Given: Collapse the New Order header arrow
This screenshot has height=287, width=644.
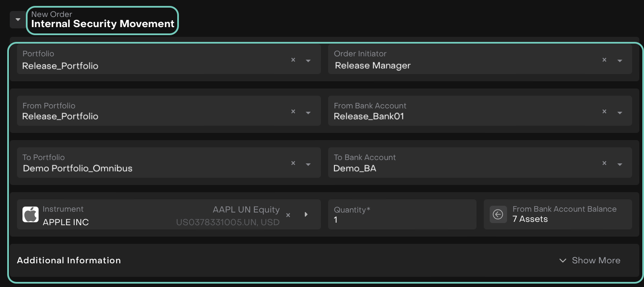Looking at the screenshot, I should click(18, 19).
